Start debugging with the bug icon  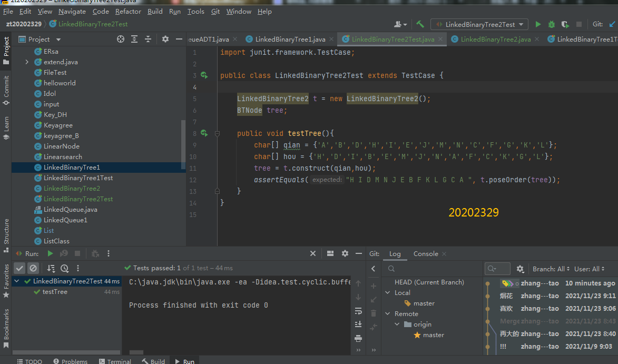[552, 24]
